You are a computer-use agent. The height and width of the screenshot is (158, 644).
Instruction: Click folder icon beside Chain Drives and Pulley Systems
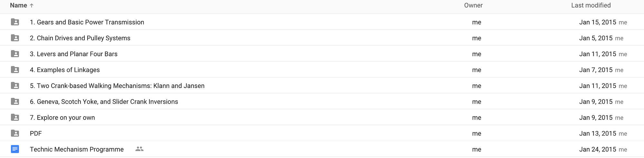click(15, 38)
